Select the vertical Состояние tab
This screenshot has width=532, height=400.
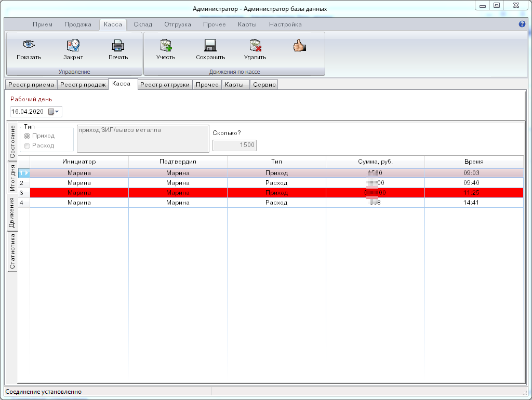[12, 141]
